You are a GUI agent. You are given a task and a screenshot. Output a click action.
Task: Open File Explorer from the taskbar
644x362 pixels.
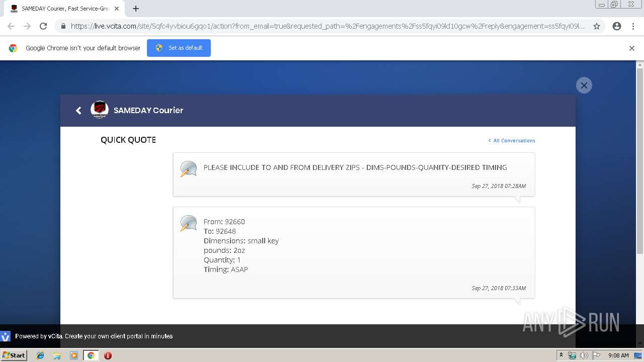[57, 355]
